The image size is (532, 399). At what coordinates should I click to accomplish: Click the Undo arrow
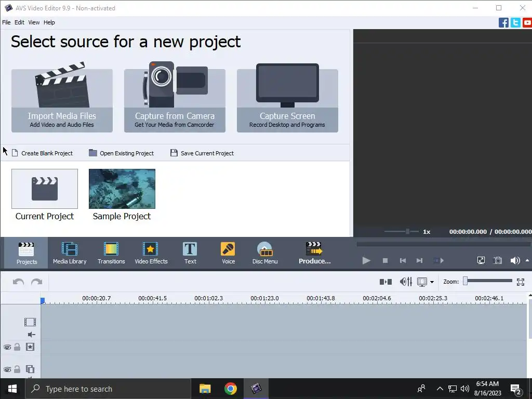(x=18, y=282)
